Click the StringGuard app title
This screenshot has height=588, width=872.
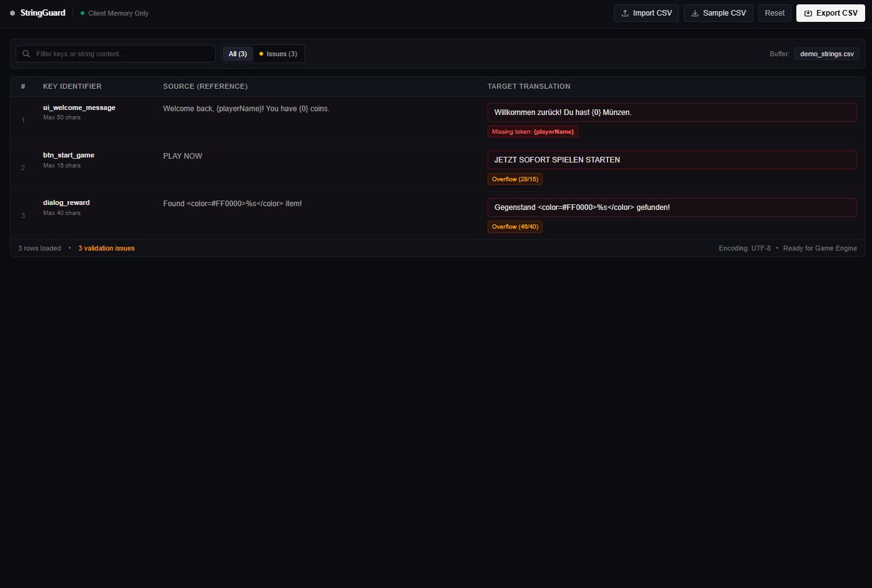[x=43, y=13]
